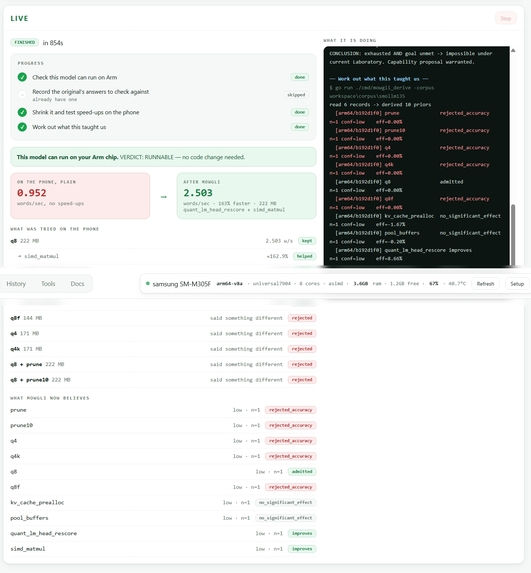Switch to the History tab
This screenshot has width=531, height=573.
(16, 284)
